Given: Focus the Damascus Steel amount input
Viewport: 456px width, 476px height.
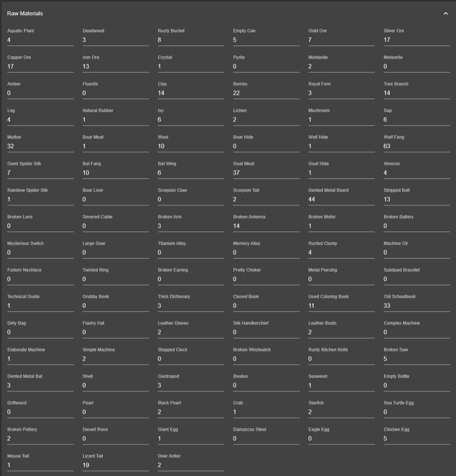Looking at the screenshot, I should coord(266,439).
